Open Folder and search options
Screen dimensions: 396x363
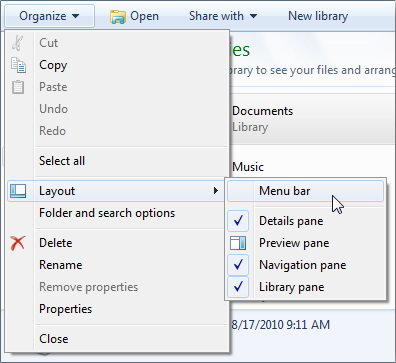[118, 213]
